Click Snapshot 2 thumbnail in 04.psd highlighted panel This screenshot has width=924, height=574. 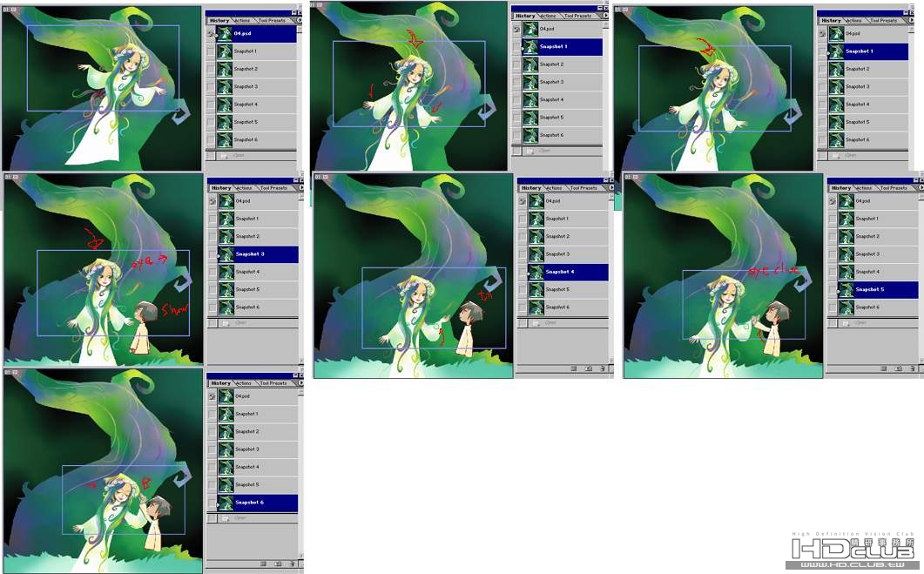coord(224,69)
